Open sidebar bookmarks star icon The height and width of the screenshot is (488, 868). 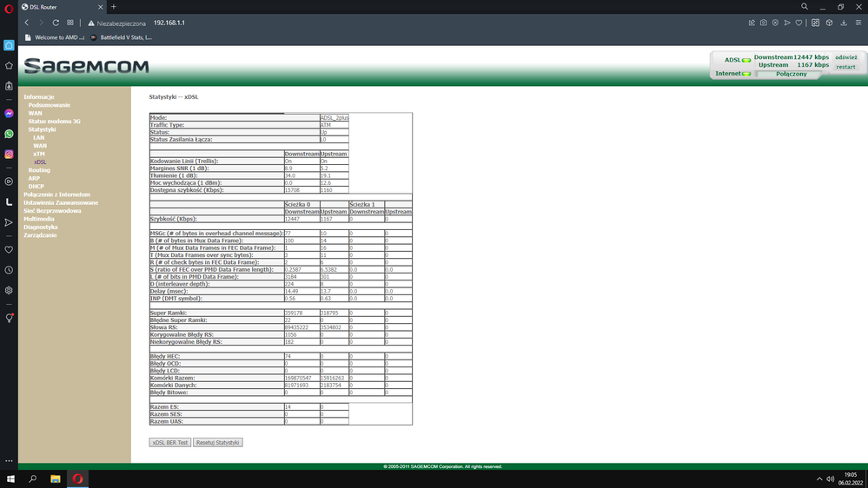[9, 65]
